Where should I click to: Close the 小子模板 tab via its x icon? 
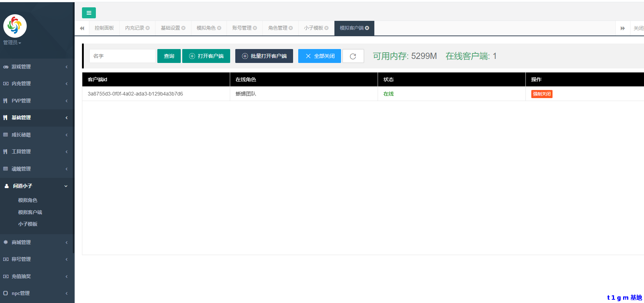tap(326, 28)
